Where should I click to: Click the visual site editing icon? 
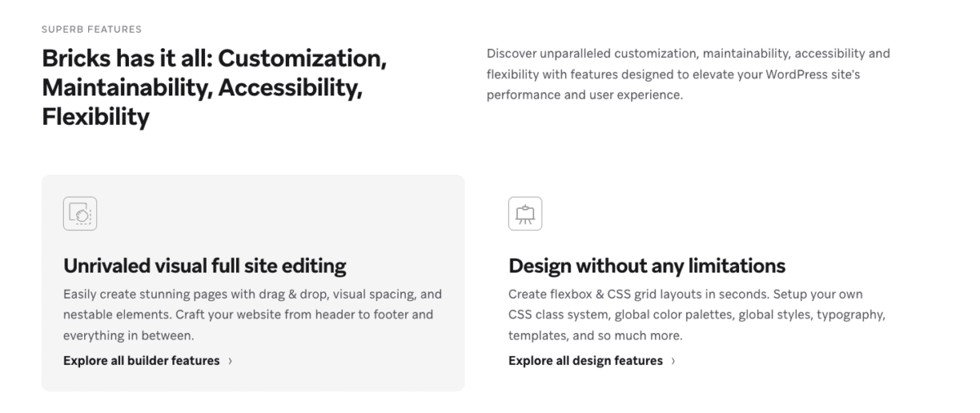click(x=80, y=214)
